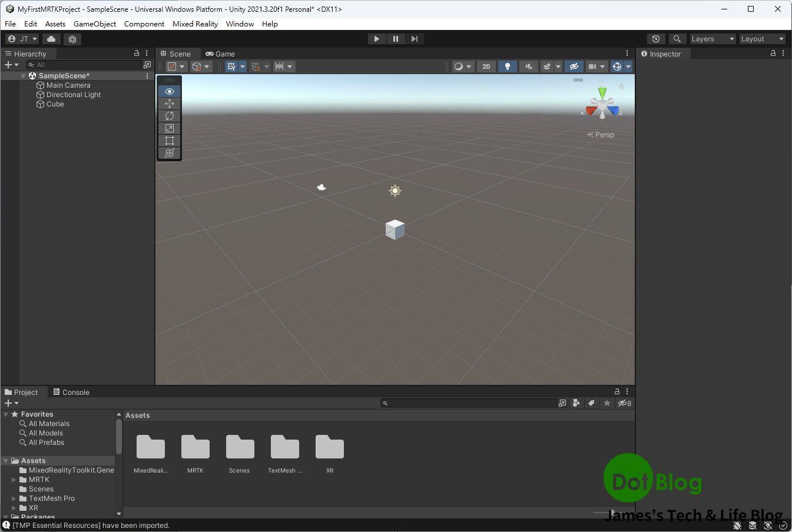Mute audio in the Scene view toolbar
The height and width of the screenshot is (532, 792).
pyautogui.click(x=528, y=66)
